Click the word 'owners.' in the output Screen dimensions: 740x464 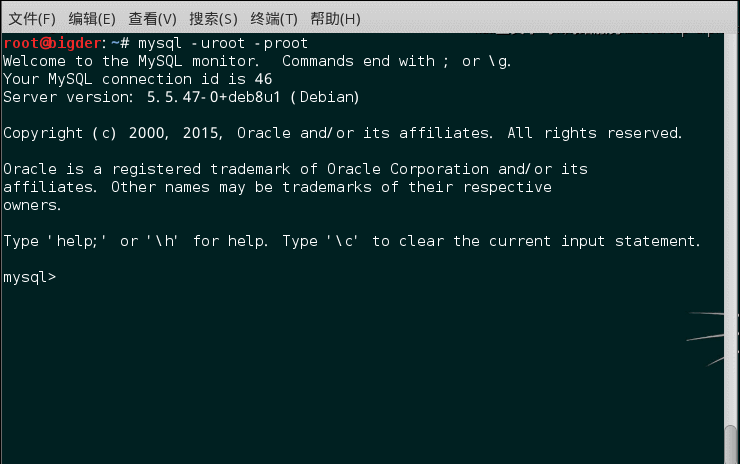(33, 205)
